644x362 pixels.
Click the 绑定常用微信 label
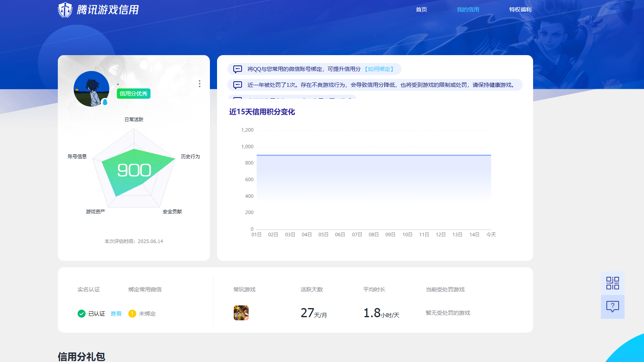[145, 289]
